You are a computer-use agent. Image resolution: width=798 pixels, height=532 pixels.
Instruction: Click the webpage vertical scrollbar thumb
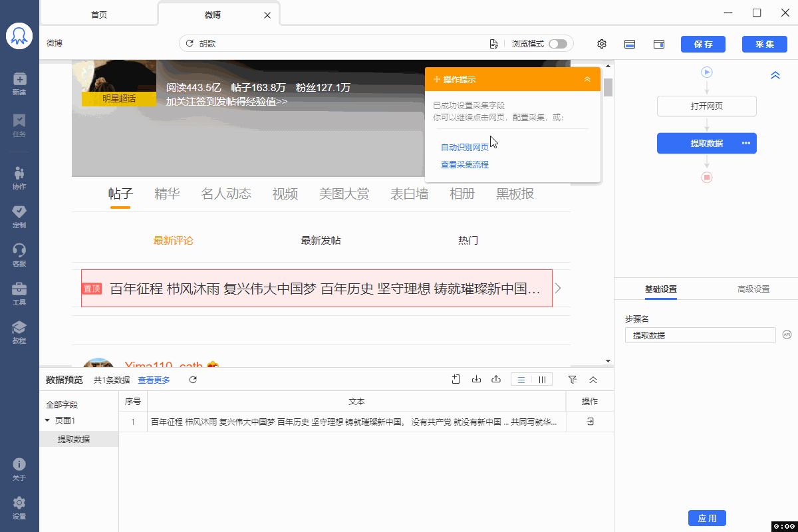pyautogui.click(x=608, y=86)
